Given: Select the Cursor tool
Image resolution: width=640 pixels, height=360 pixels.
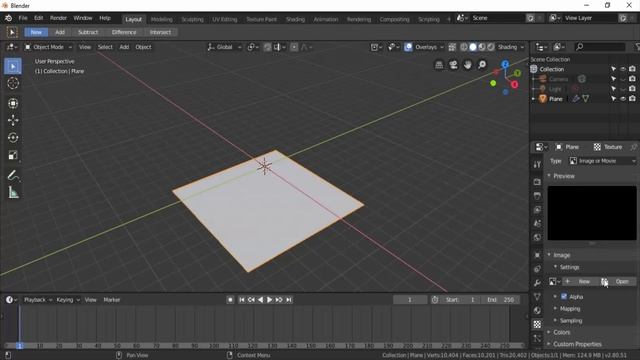Looking at the screenshot, I should click(13, 83).
